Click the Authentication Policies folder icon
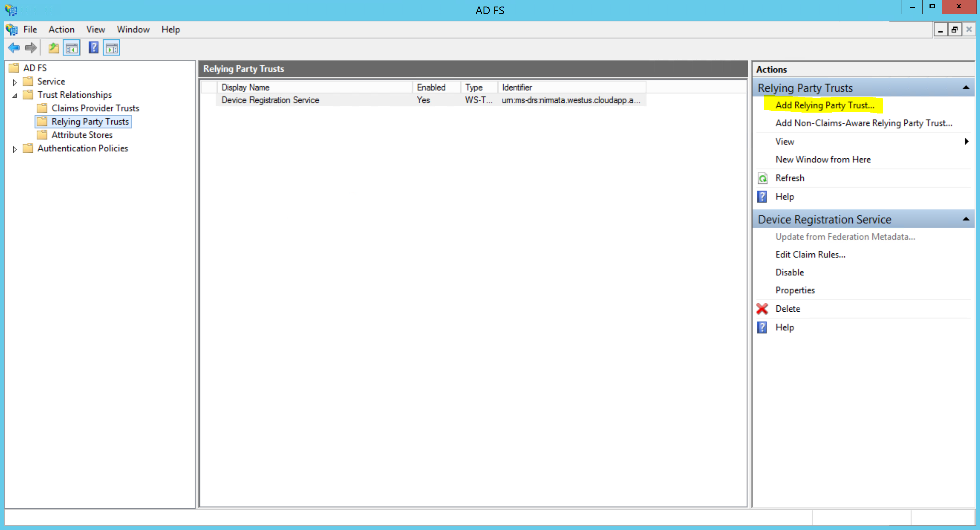The width and height of the screenshot is (980, 530). pyautogui.click(x=28, y=148)
